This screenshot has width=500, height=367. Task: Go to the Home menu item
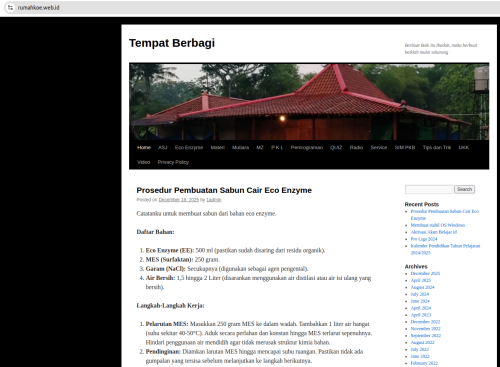(144, 147)
